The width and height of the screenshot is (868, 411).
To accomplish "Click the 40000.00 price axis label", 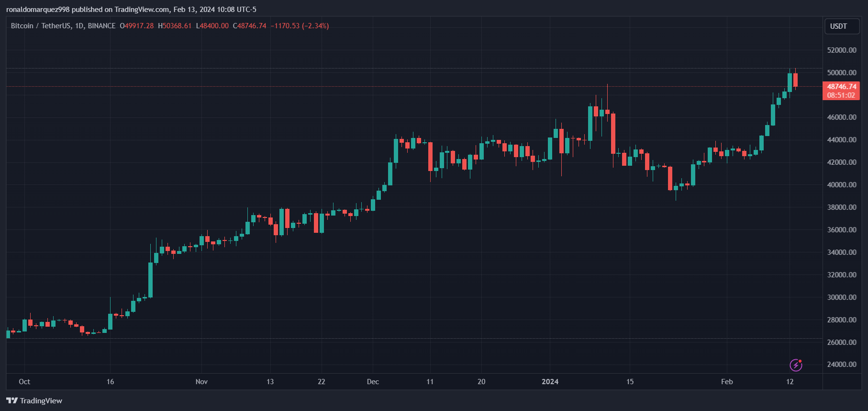I will 842,185.
